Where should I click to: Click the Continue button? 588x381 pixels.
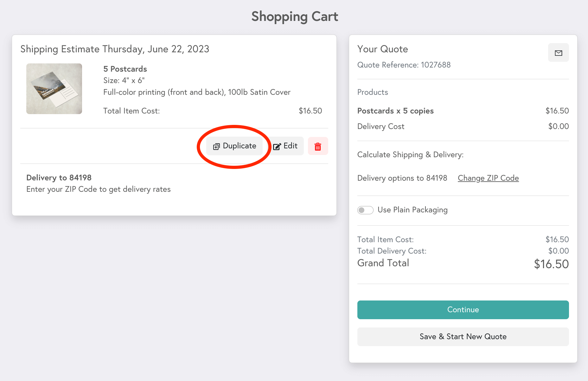463,310
